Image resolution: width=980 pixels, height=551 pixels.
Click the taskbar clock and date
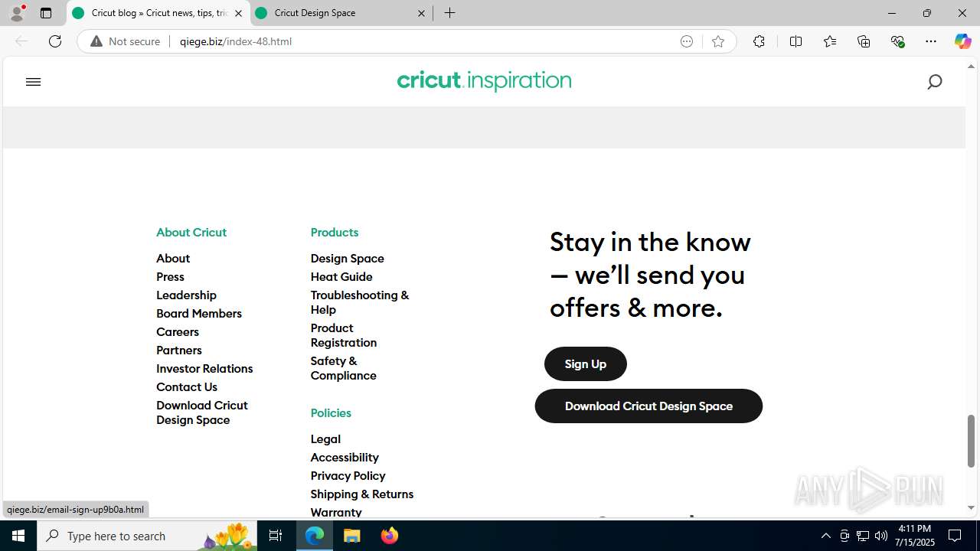click(916, 536)
